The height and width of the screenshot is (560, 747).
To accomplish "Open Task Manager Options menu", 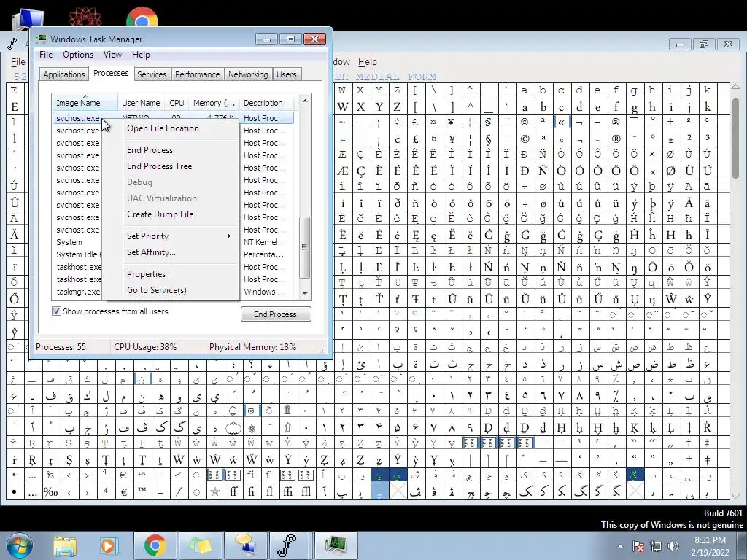I will (x=78, y=55).
